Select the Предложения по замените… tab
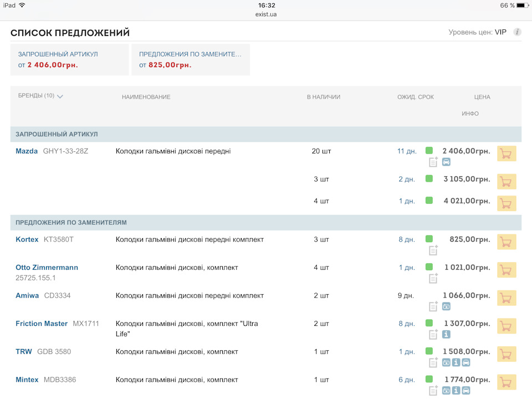532x399 pixels. [x=190, y=59]
